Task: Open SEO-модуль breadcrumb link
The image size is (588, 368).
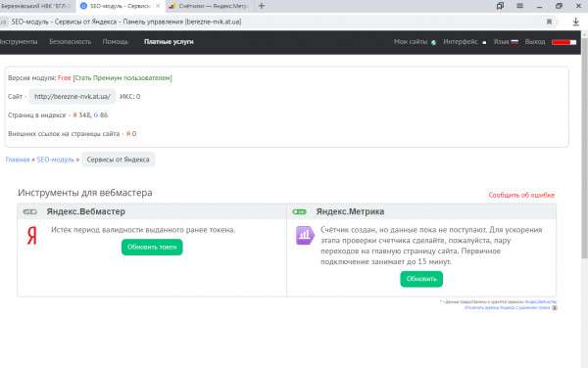Action: [x=56, y=160]
